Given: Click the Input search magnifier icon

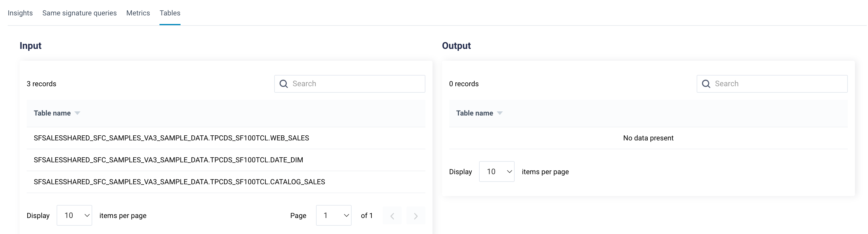Looking at the screenshot, I should pos(284,84).
